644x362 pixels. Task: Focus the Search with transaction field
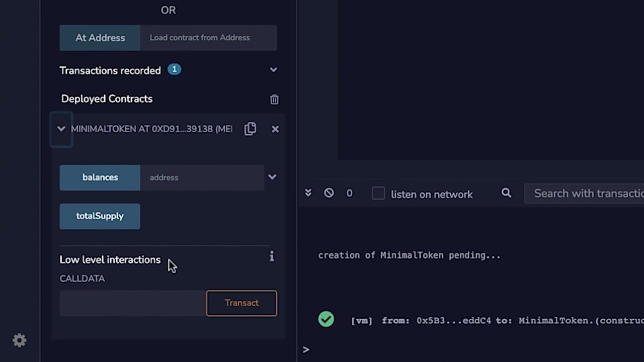(584, 194)
